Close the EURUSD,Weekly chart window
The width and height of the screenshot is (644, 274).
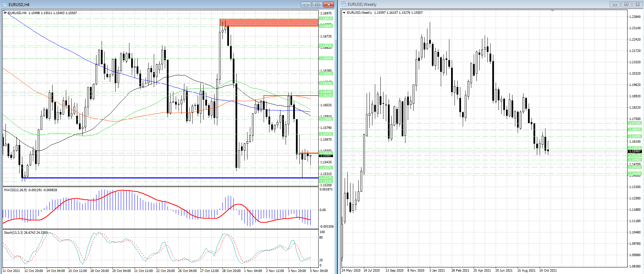pos(637,4)
